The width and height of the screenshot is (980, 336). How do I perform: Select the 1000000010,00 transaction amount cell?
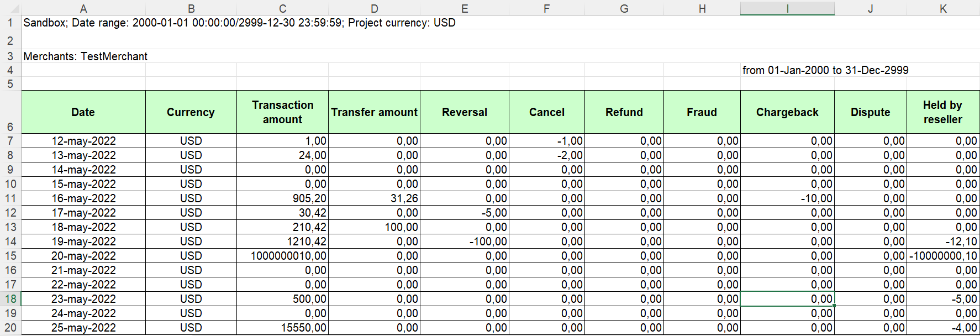coord(282,256)
